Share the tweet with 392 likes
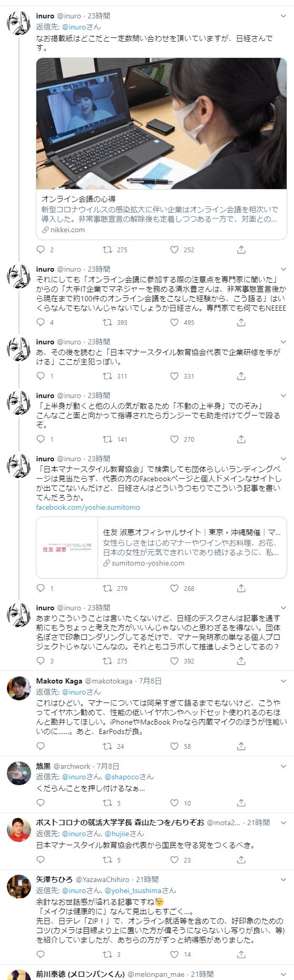The image size is (294, 980). [241, 661]
